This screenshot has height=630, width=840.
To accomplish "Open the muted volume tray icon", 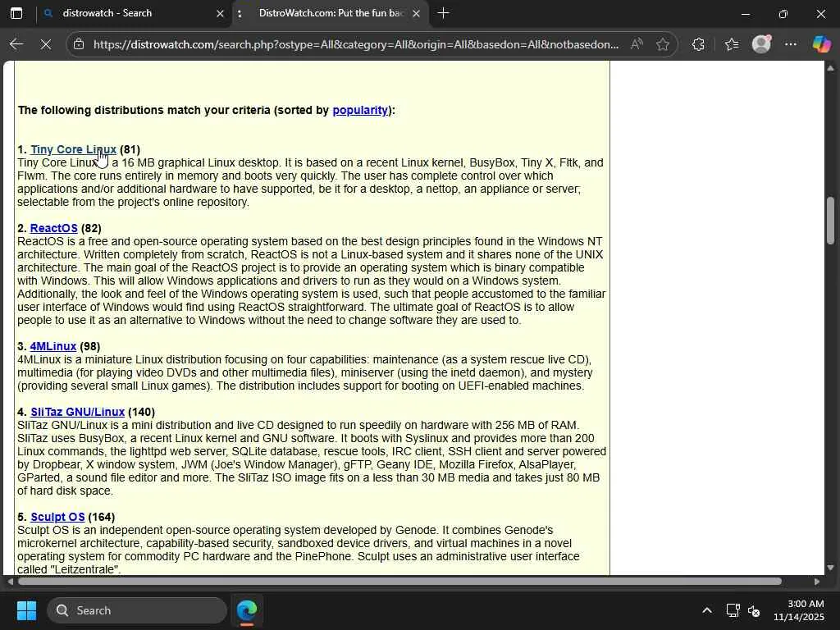I will point(754,610).
